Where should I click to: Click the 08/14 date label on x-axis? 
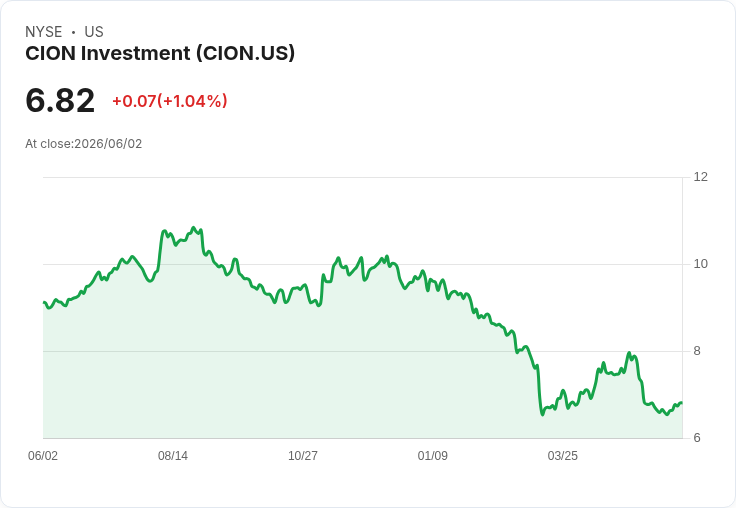173,456
